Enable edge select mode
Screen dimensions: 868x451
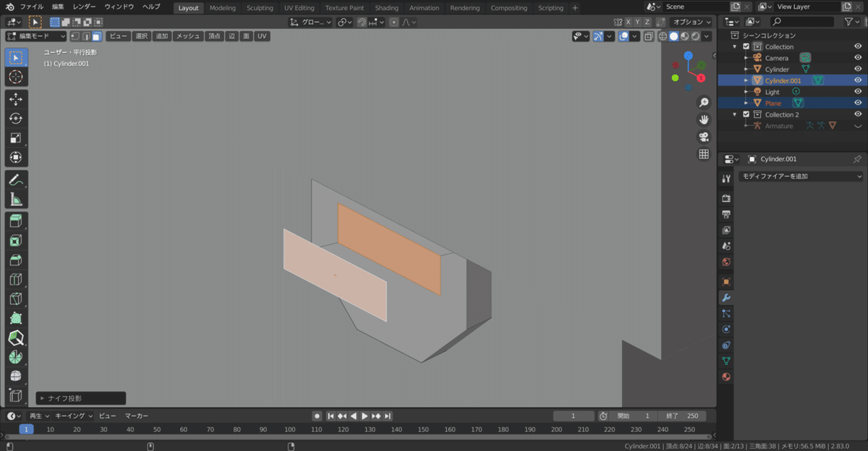85,36
